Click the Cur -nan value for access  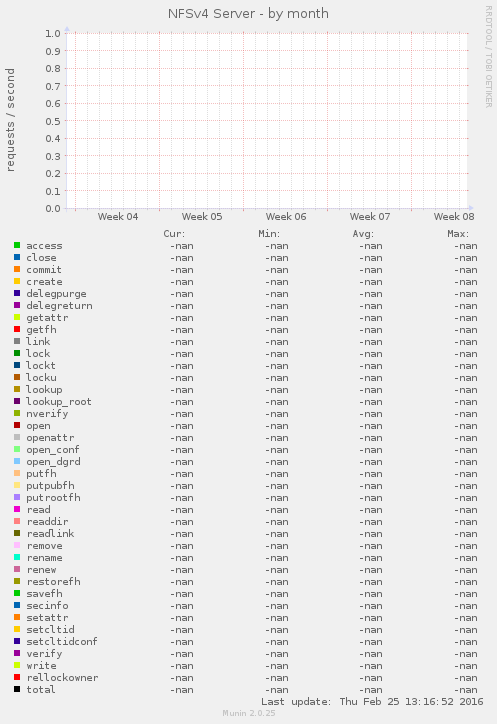click(x=182, y=246)
